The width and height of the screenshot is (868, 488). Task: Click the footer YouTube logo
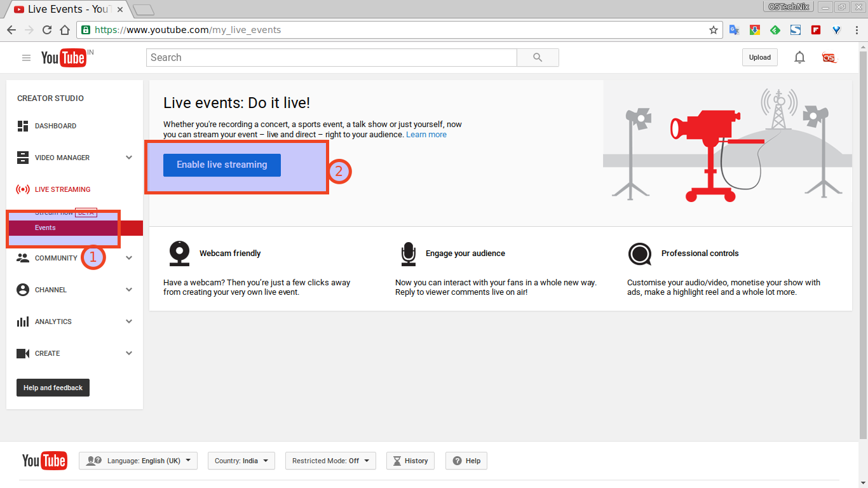[x=44, y=461]
